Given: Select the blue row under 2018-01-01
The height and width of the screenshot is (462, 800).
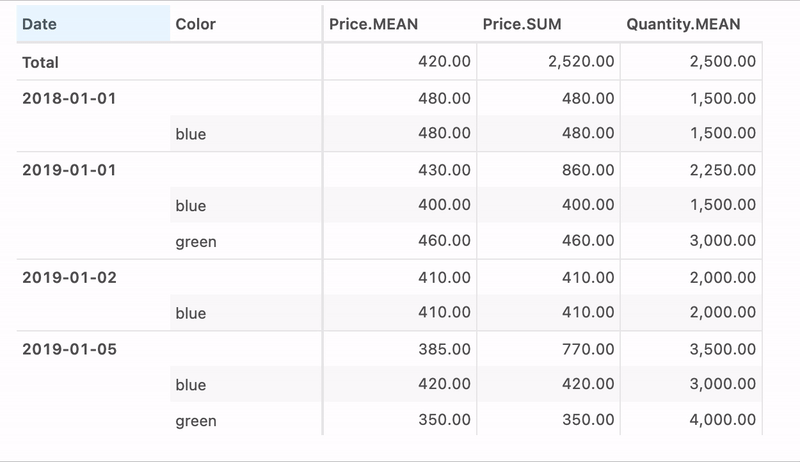Looking at the screenshot, I should 190,133.
